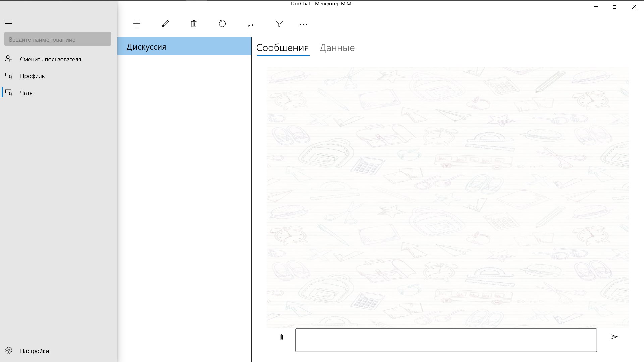The image size is (644, 362).
Task: Select the Дискуссия chat item
Action: coord(184,47)
